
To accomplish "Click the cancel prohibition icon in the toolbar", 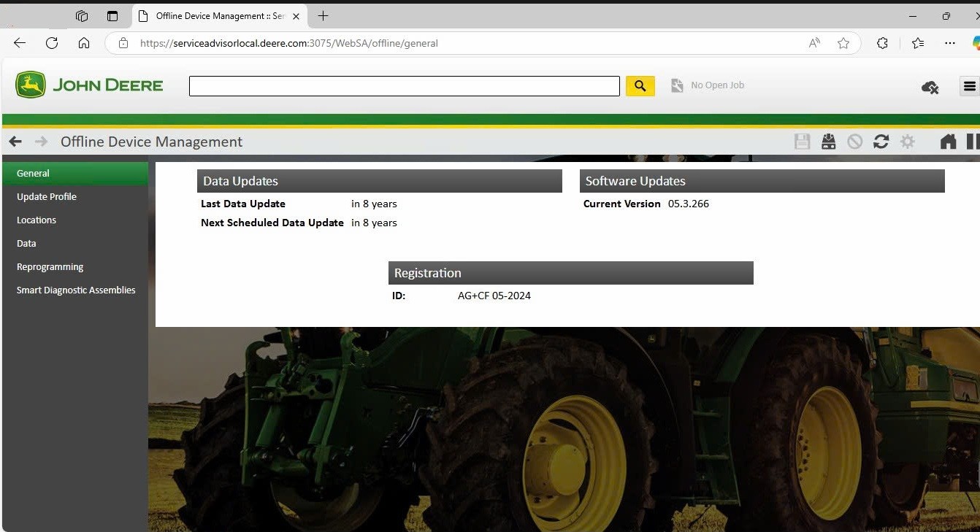I will click(854, 141).
